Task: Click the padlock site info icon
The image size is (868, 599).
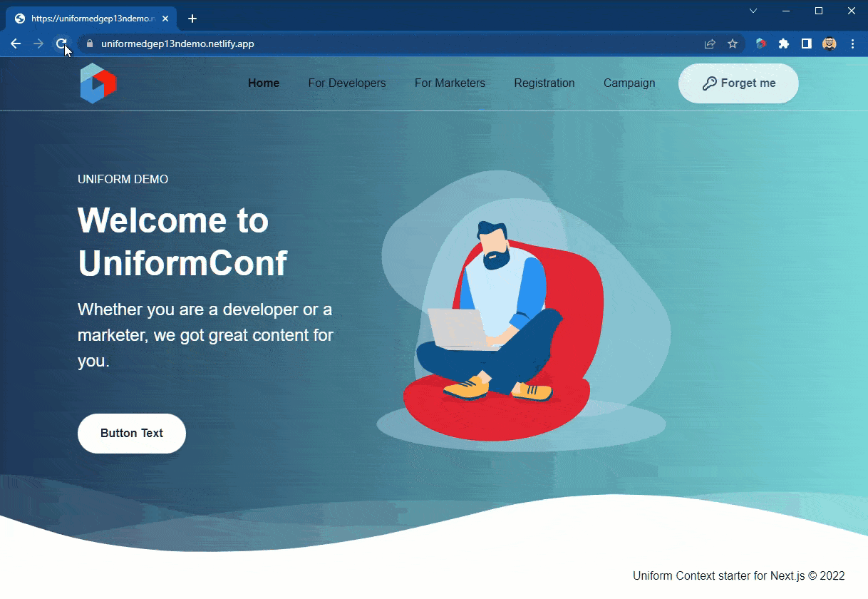Action: (89, 43)
